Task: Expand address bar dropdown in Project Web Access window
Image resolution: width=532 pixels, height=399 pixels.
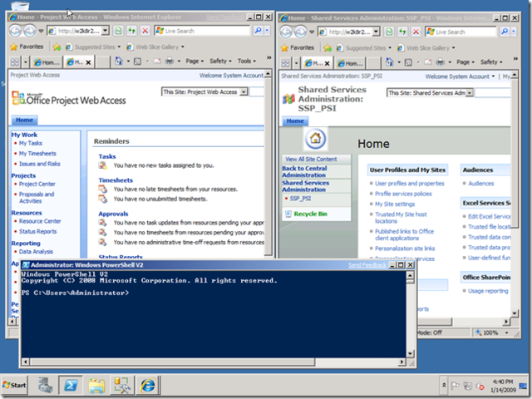Action: click(106, 31)
